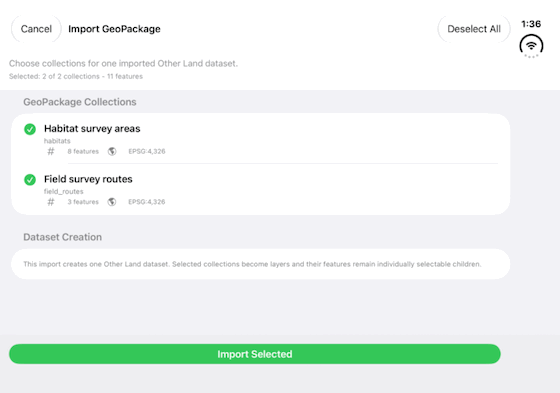
Task: Click Deselect All collections
Action: click(x=474, y=29)
